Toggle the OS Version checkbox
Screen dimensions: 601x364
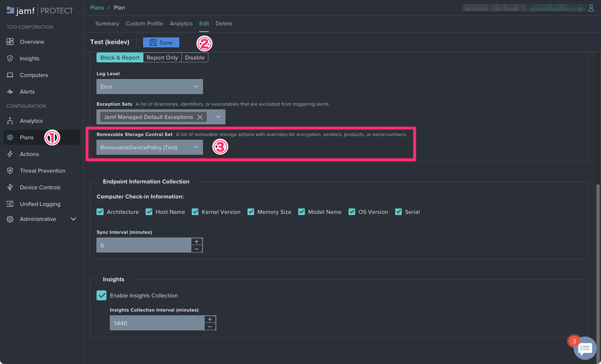[352, 212]
